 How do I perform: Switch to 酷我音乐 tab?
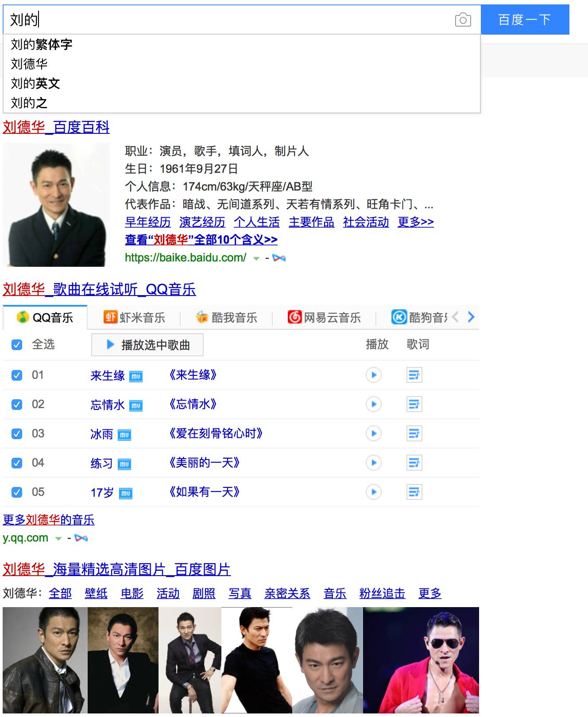pyautogui.click(x=226, y=317)
